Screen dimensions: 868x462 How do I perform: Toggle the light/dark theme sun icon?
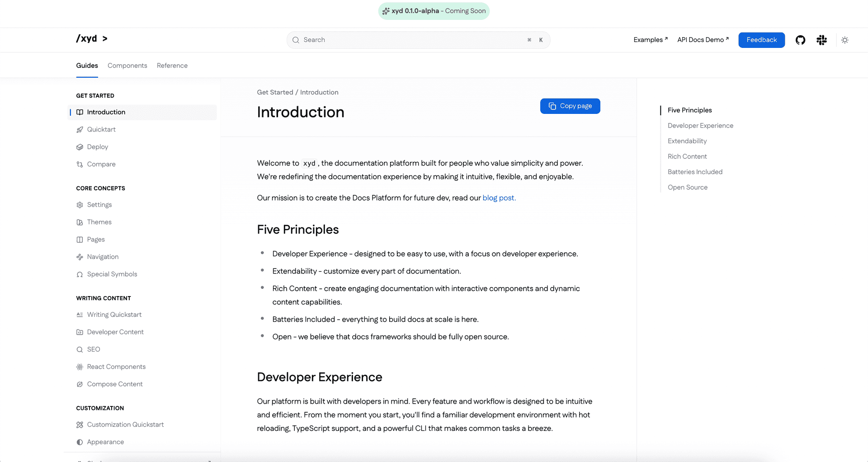tap(844, 40)
